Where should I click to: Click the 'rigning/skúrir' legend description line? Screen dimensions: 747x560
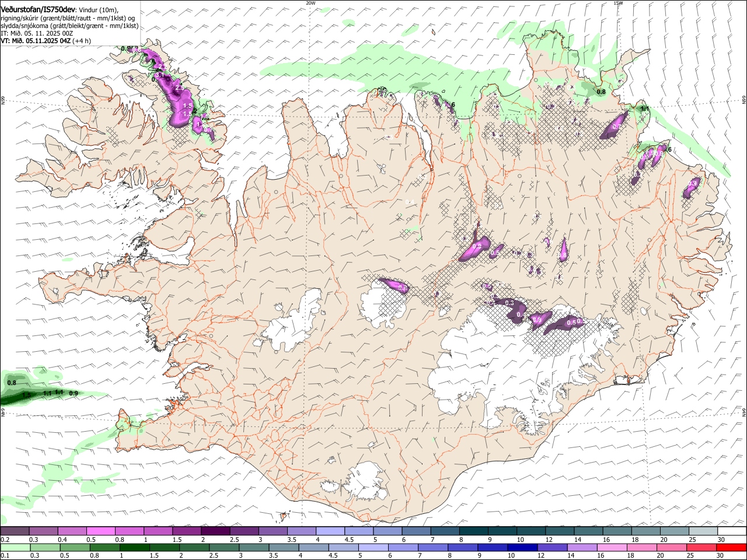69,18
